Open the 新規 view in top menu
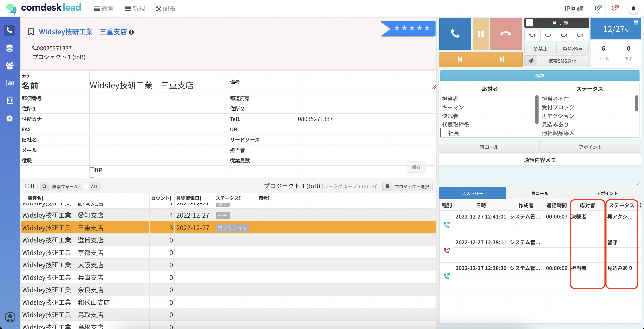644x329 pixels. tap(135, 9)
